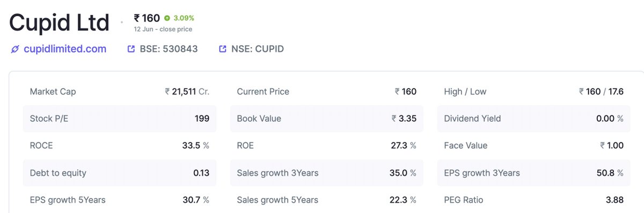The image size is (644, 213).
Task: Select the PEG Ratio row
Action: tap(534, 200)
